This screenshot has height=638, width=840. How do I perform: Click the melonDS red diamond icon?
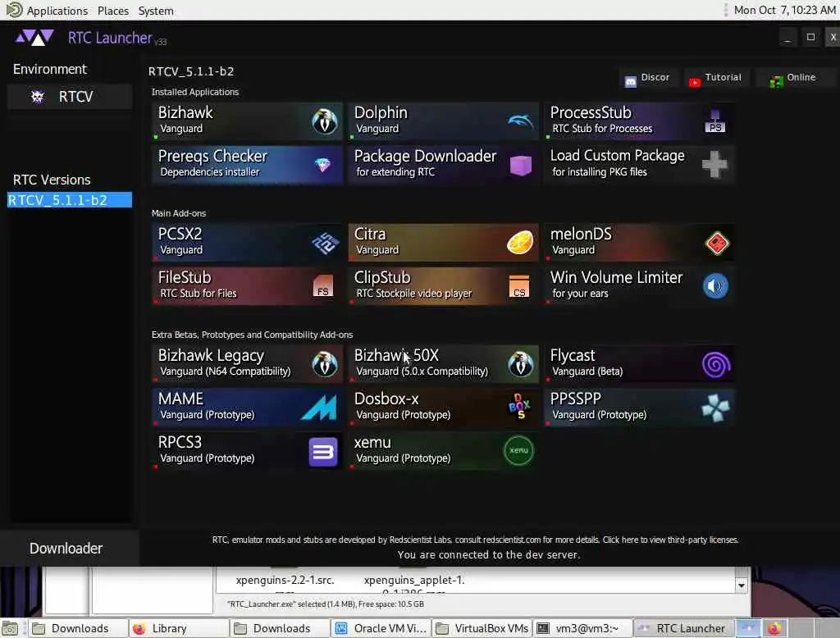(x=717, y=244)
